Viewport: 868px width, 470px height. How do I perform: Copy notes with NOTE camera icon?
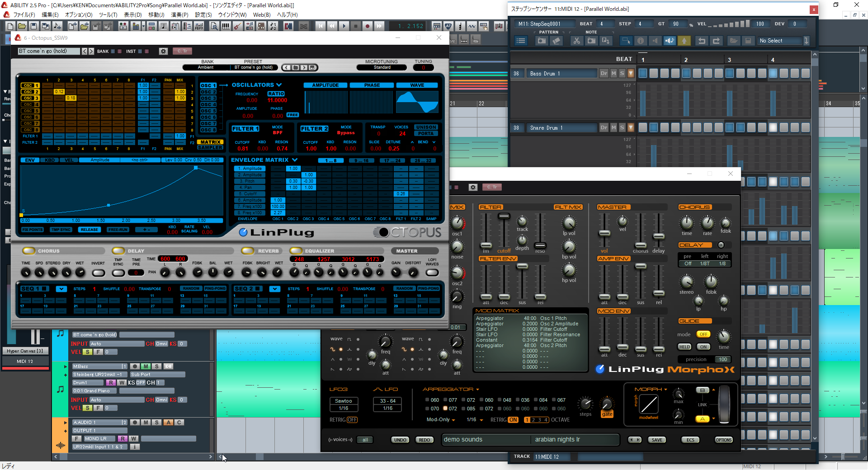pos(591,41)
